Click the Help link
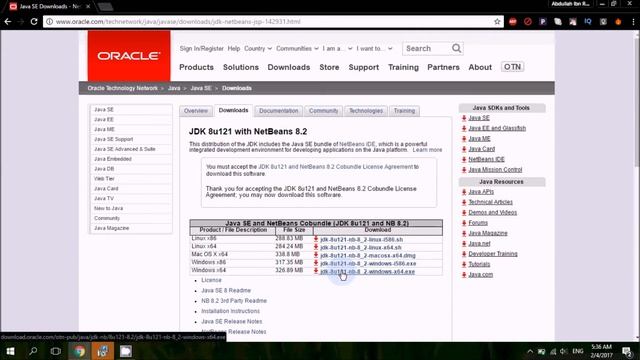 point(234,49)
